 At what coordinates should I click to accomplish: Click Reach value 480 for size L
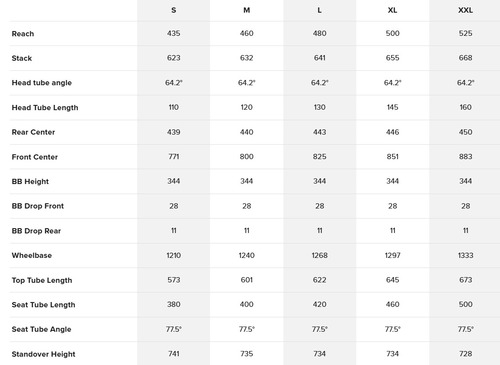pos(319,33)
